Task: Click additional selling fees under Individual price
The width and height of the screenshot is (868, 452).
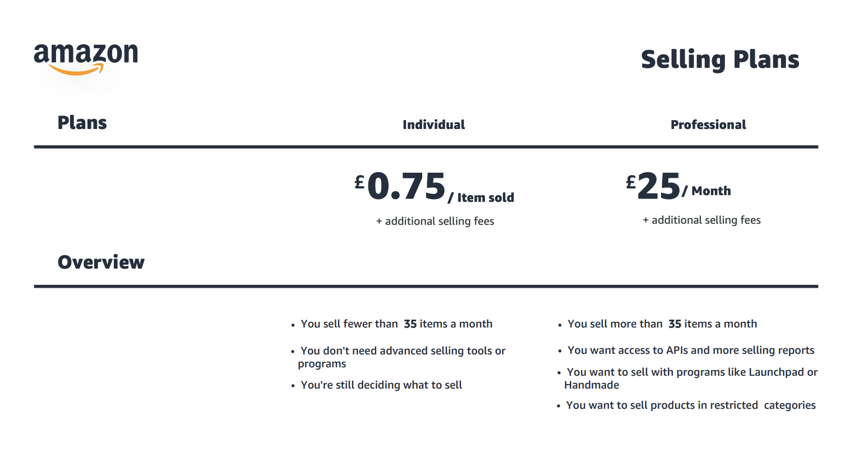Action: pos(435,221)
